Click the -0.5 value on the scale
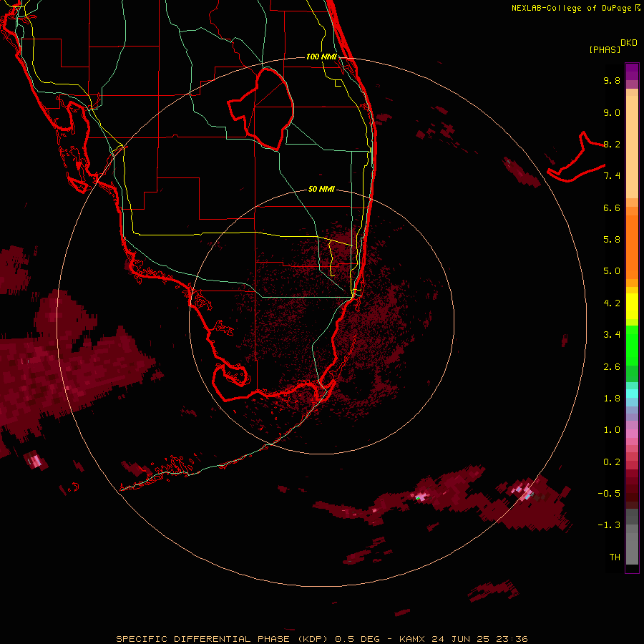This screenshot has width=644, height=644. [x=609, y=494]
